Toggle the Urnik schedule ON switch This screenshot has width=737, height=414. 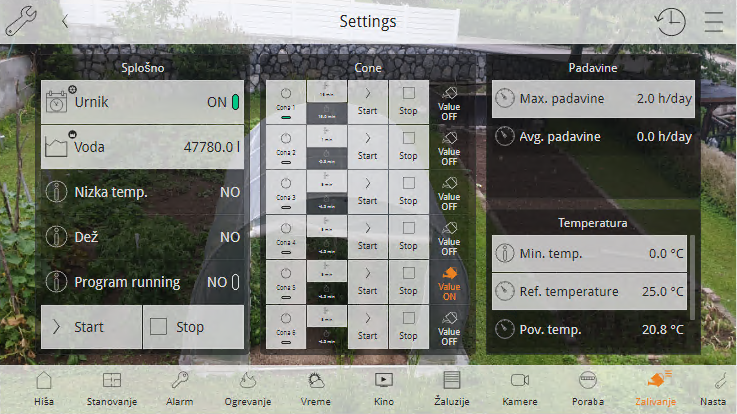235,102
